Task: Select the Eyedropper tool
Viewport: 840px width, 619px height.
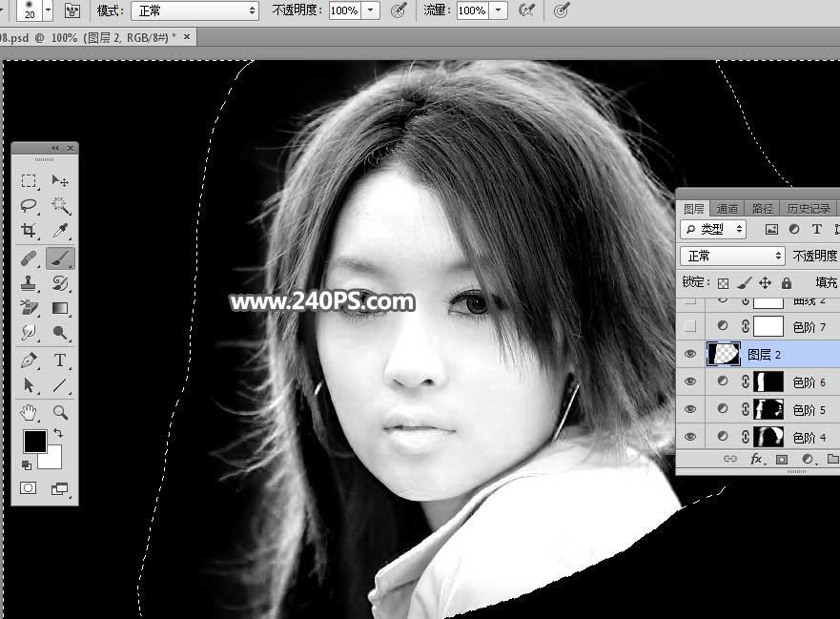Action: coord(60,231)
